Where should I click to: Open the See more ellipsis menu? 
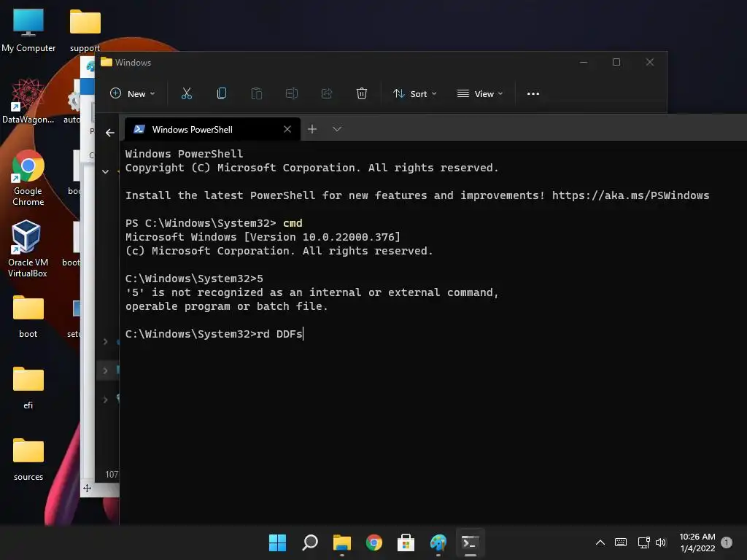point(533,94)
